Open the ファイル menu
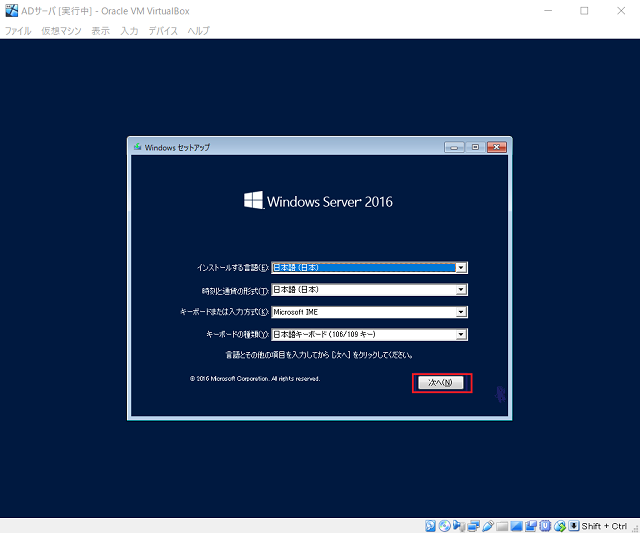Screen dimensions: 640x533 click(x=18, y=31)
